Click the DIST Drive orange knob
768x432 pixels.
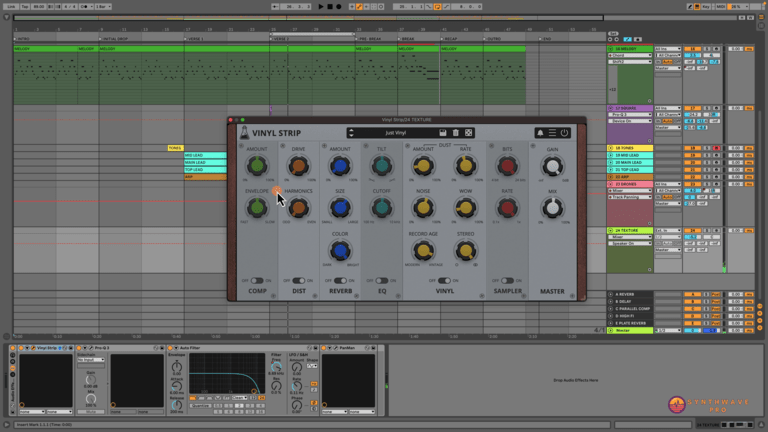point(298,166)
